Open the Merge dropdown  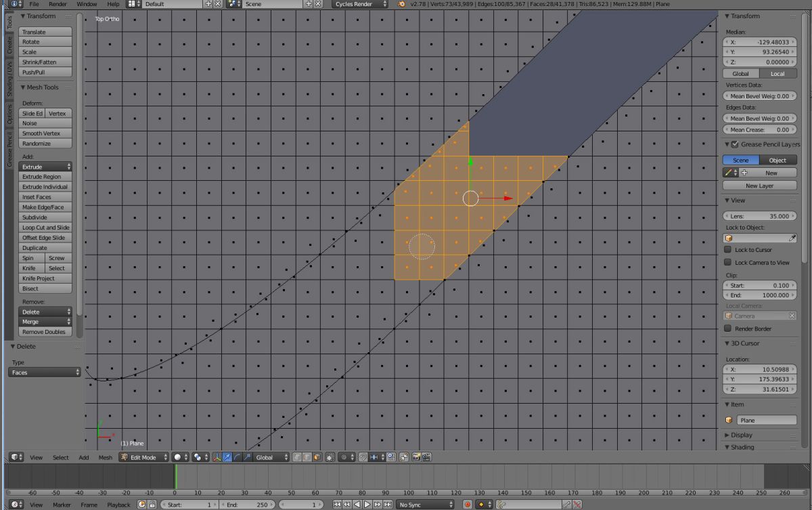[x=45, y=322]
